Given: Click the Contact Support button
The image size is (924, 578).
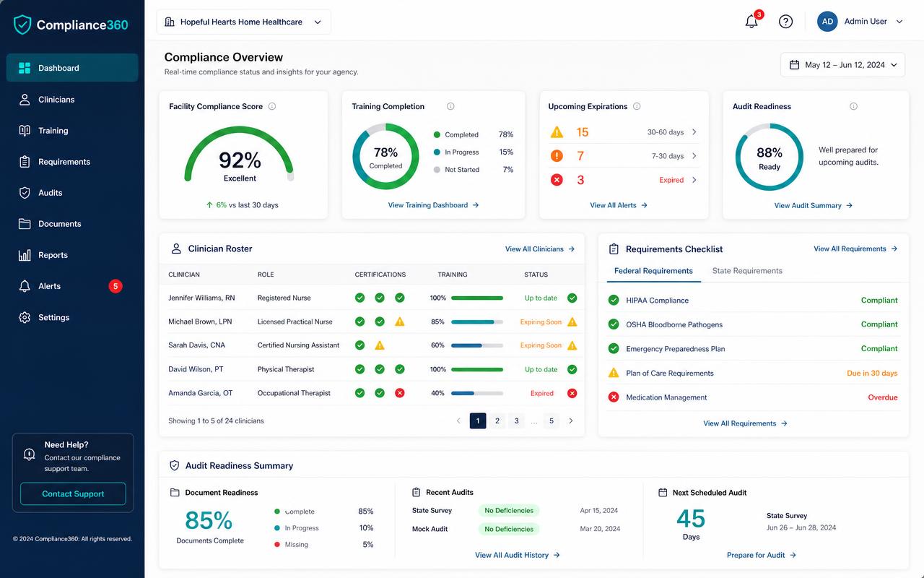Looking at the screenshot, I should [x=73, y=494].
